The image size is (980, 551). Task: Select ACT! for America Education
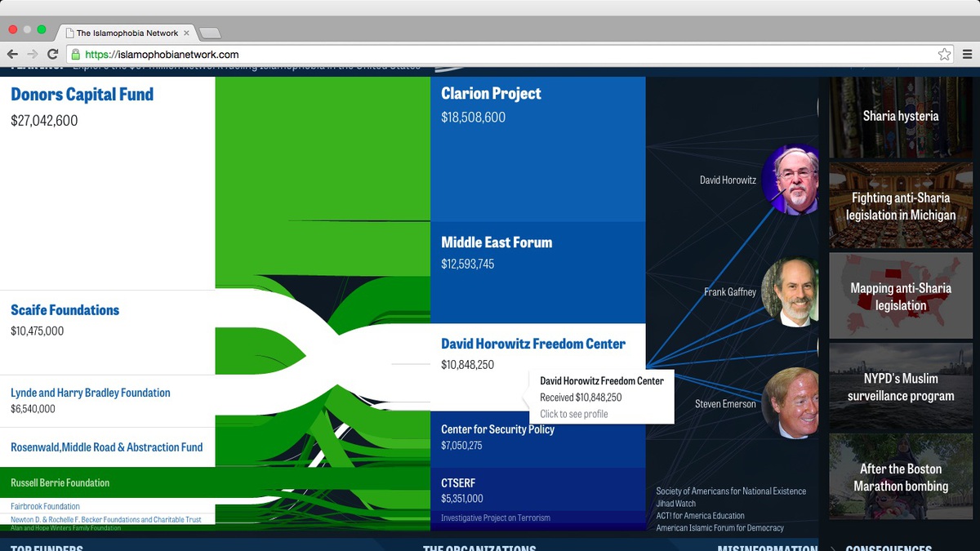(701, 516)
